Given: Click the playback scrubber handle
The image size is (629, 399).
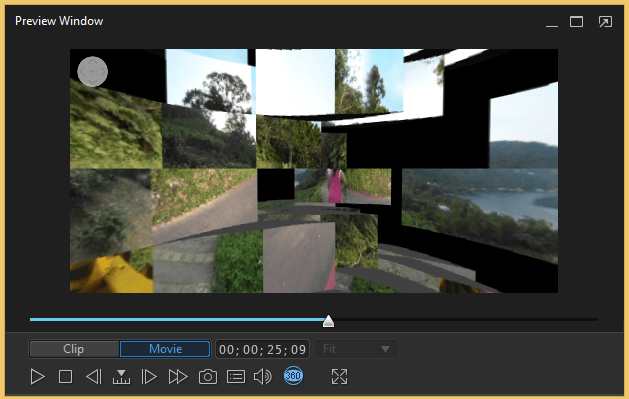Looking at the screenshot, I should pos(328,321).
